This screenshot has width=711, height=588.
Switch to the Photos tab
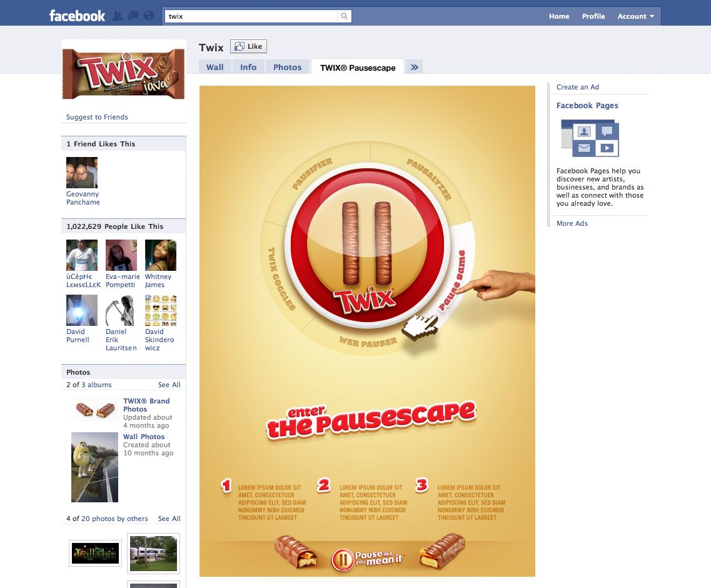[x=287, y=67]
